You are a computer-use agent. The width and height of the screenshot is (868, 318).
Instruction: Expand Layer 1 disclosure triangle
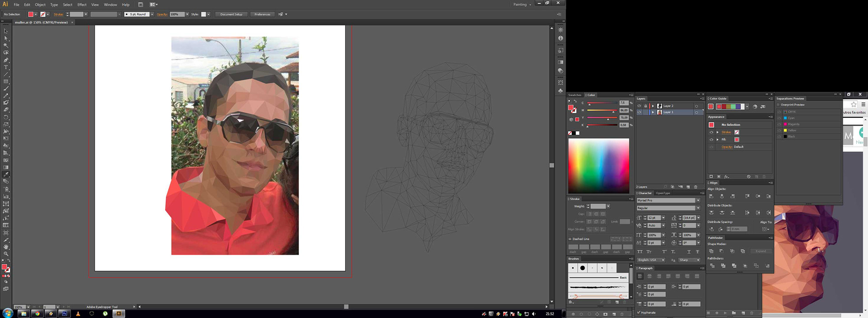pos(653,112)
